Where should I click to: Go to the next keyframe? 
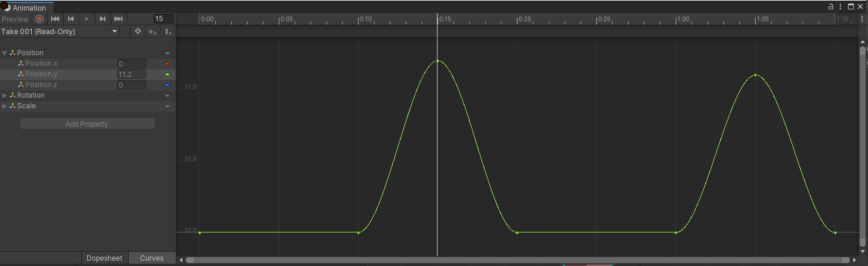click(102, 19)
